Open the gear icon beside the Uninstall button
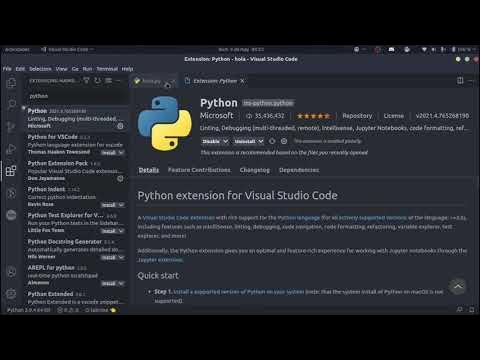Viewport: 480px width, 360px height. (284, 141)
